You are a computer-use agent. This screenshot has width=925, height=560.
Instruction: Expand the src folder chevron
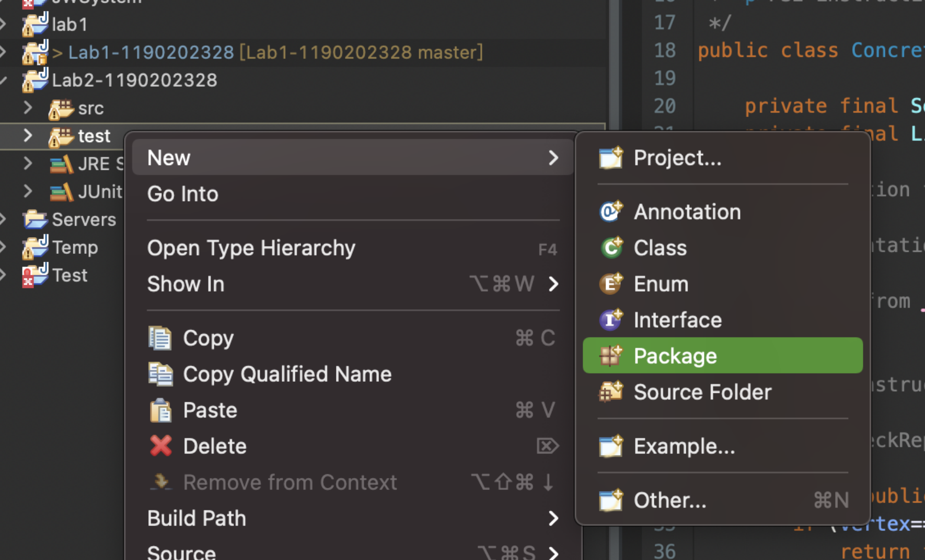click(27, 108)
